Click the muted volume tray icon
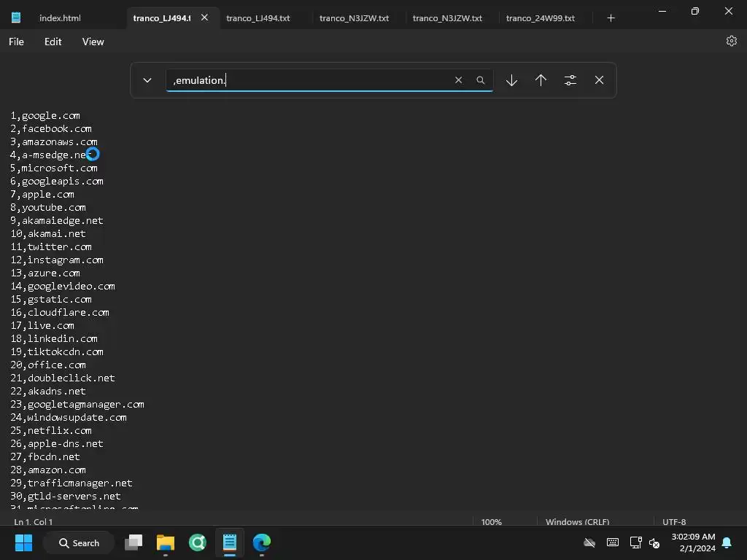The width and height of the screenshot is (747, 560). (654, 542)
